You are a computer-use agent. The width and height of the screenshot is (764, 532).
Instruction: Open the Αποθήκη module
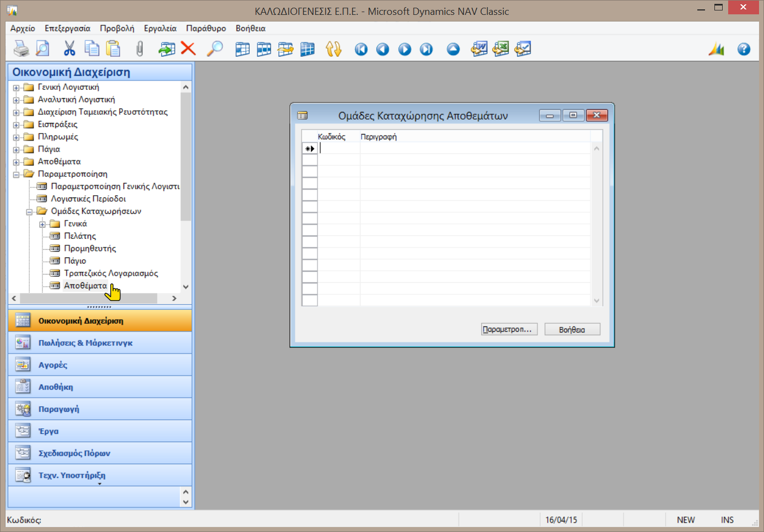pyautogui.click(x=100, y=387)
